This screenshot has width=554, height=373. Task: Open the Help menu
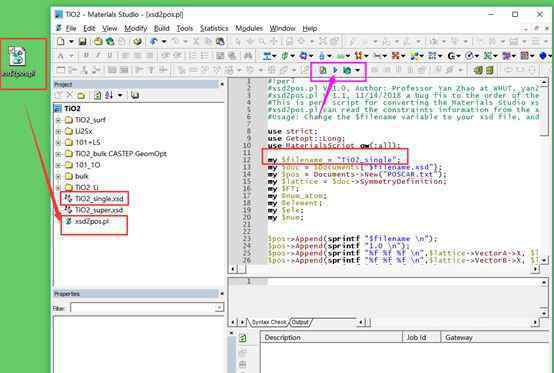pyautogui.click(x=310, y=28)
